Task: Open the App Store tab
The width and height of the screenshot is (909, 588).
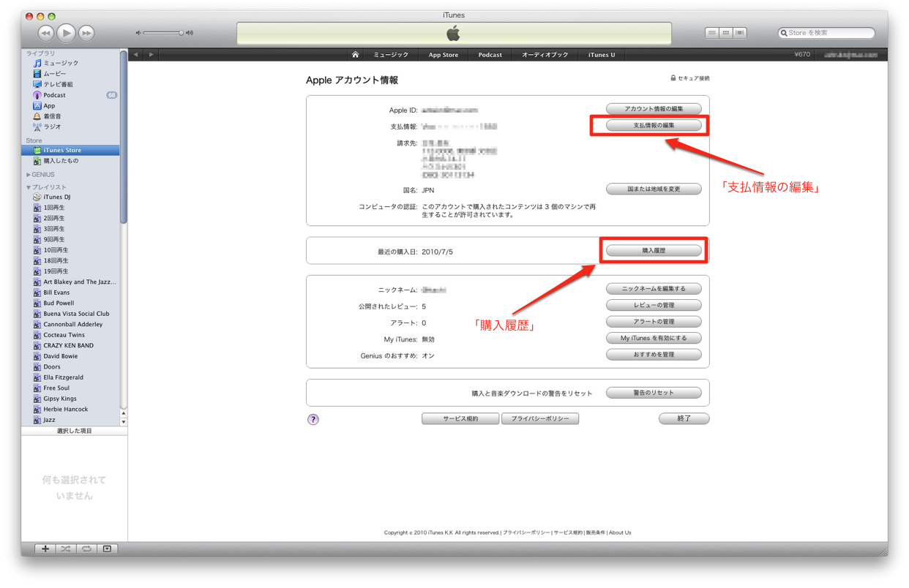Action: [443, 55]
